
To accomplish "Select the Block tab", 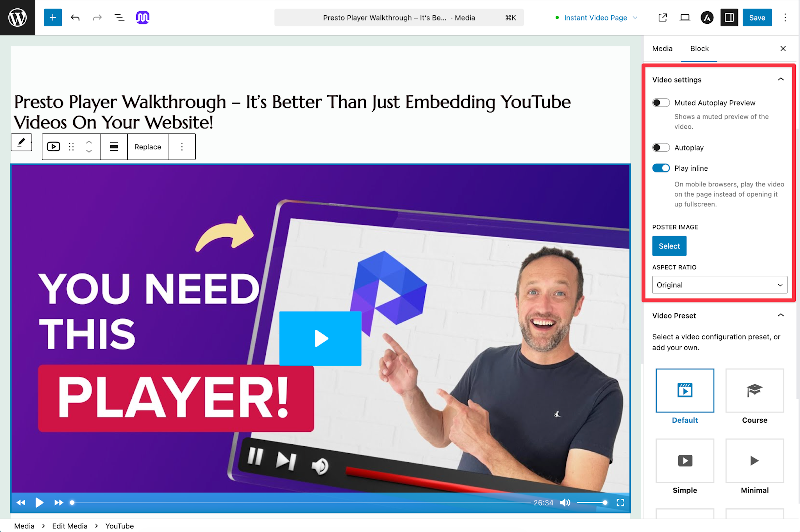I will pyautogui.click(x=699, y=49).
